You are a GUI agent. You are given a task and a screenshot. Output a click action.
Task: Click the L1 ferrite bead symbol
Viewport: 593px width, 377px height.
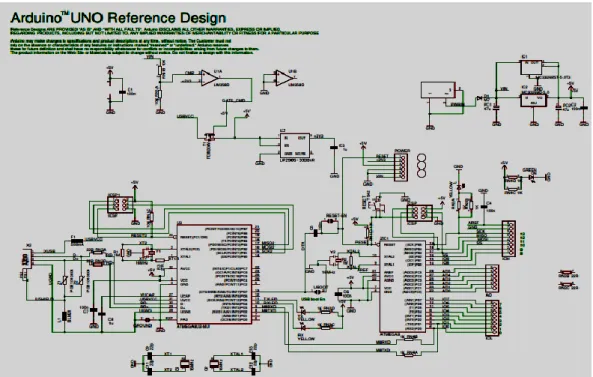pyautogui.click(x=64, y=316)
